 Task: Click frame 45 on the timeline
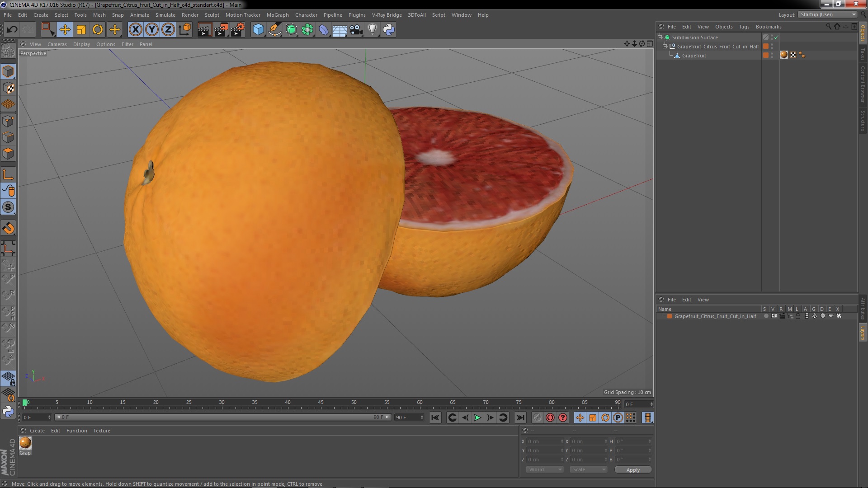(321, 403)
